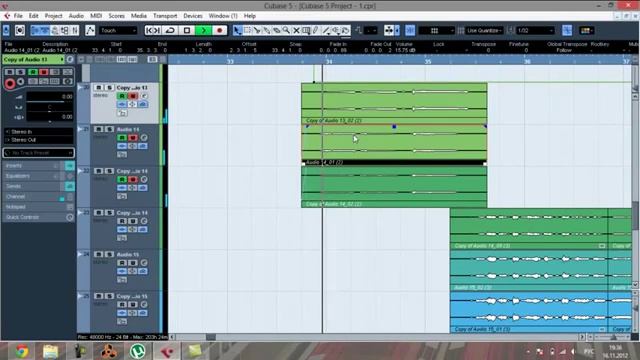Toggle Read automation on Audio 14 track
The height and width of the screenshot is (360, 640).
pyautogui.click(x=122, y=138)
